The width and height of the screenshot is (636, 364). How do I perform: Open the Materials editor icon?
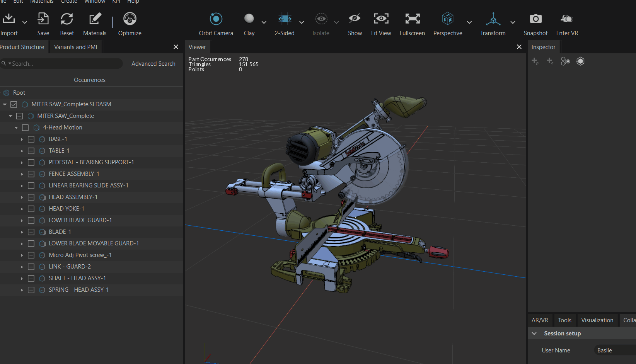pos(95,19)
